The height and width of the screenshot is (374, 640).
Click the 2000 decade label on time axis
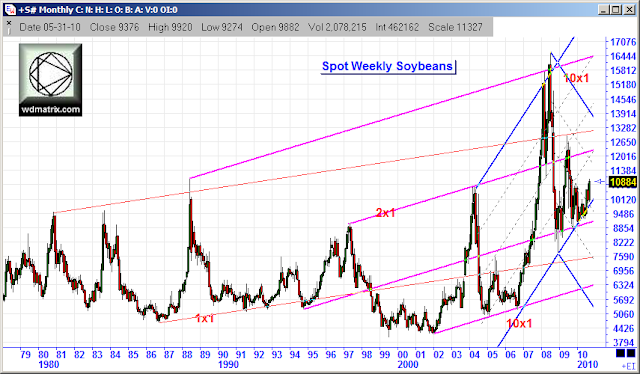coord(408,364)
